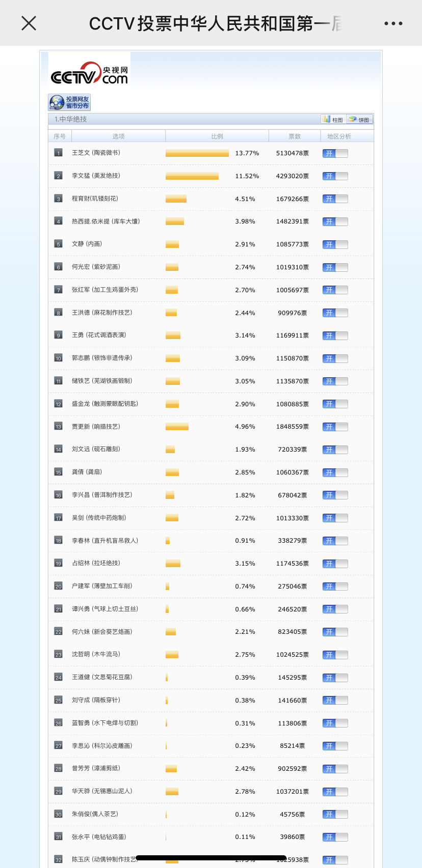Click the CCTV.com logo
The image size is (422, 868).
(x=89, y=72)
